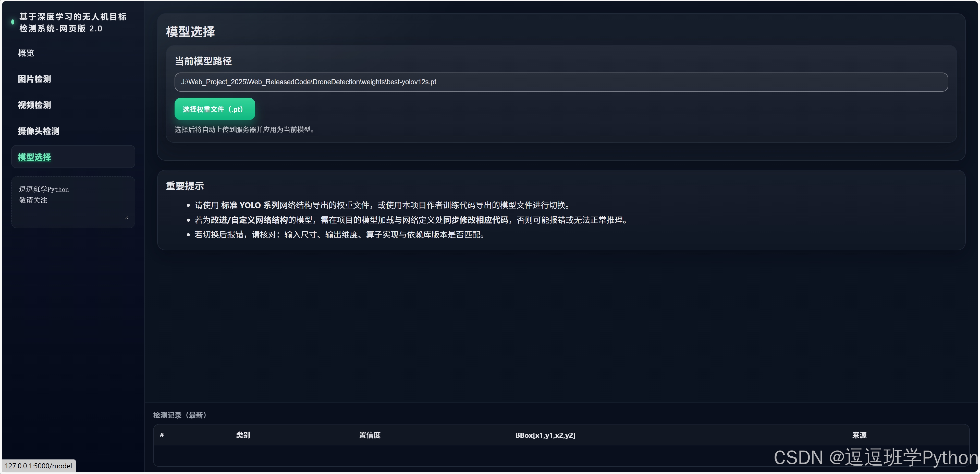
Task: Click the system title in sidebar
Action: [x=73, y=22]
